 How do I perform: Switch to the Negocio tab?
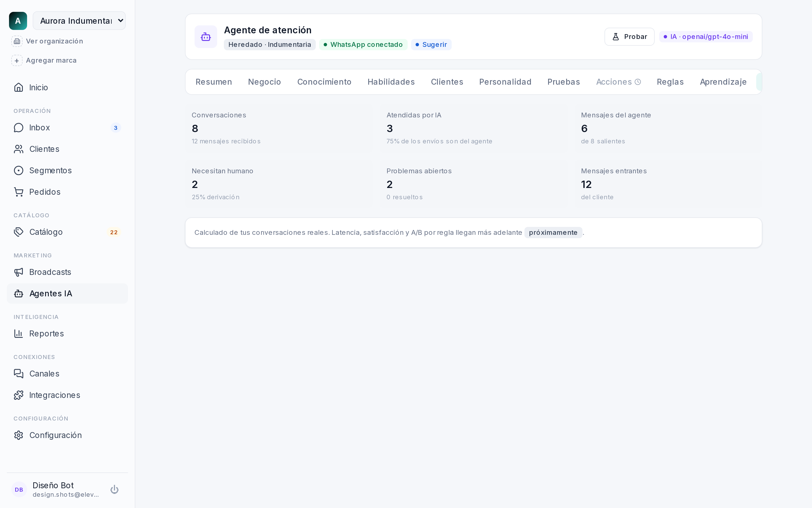pyautogui.click(x=264, y=82)
